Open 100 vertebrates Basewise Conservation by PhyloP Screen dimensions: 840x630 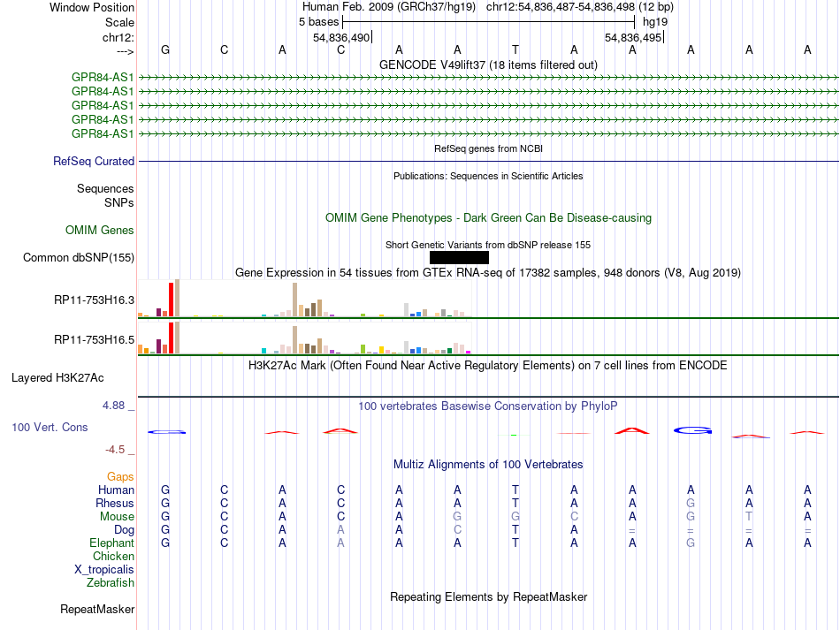pos(488,406)
